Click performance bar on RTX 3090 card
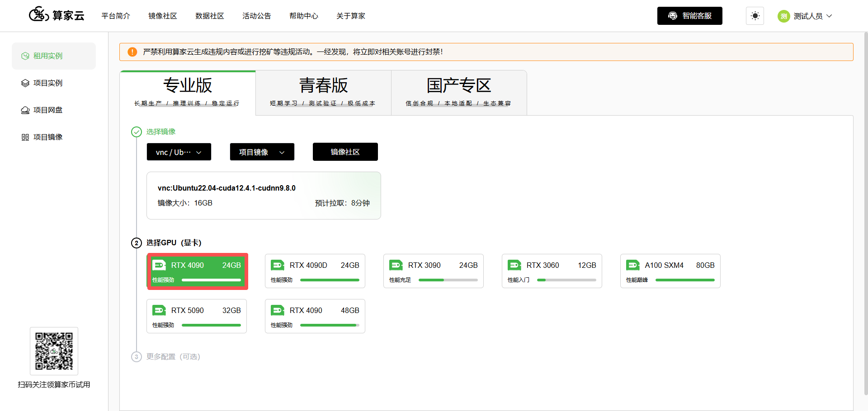Screen dimensions: 868x411 (x=448, y=280)
